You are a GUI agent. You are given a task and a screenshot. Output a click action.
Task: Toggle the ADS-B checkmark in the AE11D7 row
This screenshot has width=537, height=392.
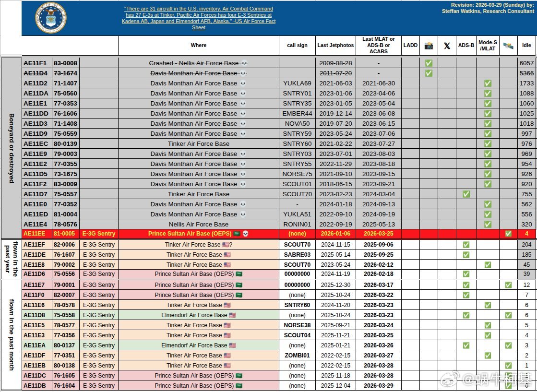pyautogui.click(x=466, y=194)
